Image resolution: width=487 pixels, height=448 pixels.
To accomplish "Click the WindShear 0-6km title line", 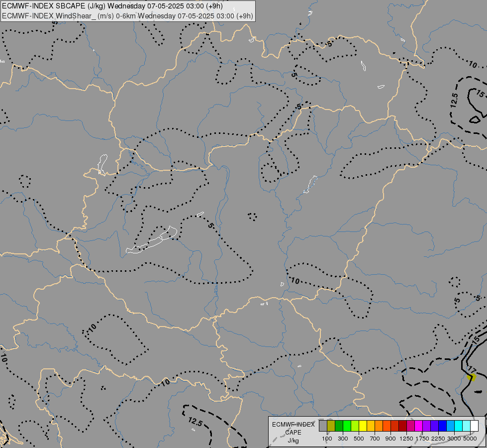I will point(127,16).
